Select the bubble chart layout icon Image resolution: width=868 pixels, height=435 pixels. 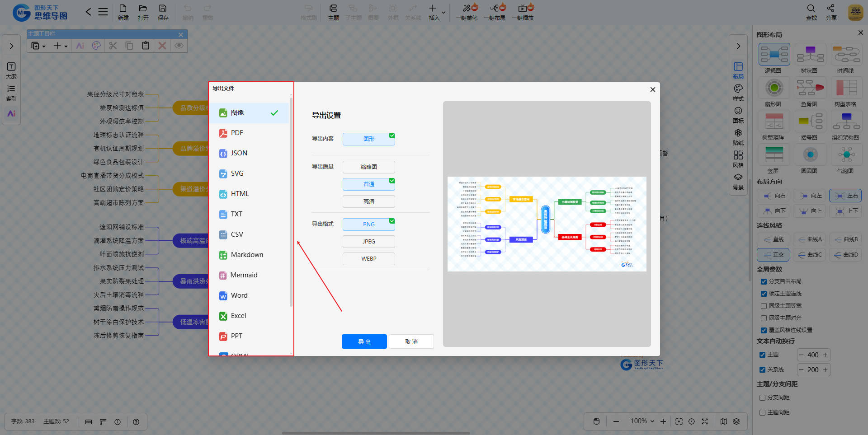click(x=846, y=155)
